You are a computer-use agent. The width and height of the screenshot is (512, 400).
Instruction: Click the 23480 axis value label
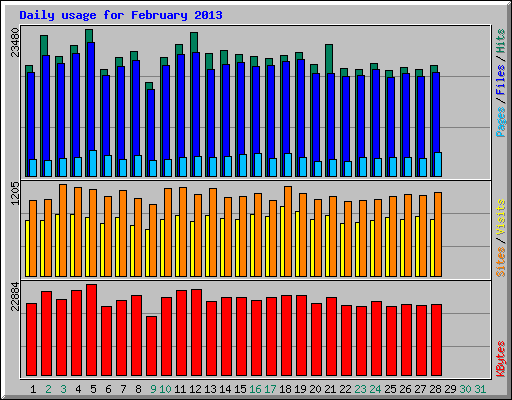tap(15, 42)
